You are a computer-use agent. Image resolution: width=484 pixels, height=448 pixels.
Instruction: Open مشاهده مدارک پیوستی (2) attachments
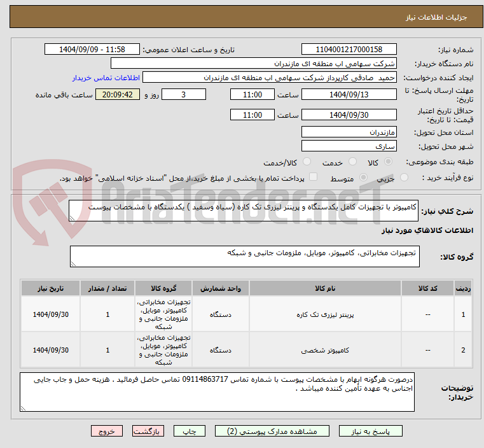[x=273, y=431]
